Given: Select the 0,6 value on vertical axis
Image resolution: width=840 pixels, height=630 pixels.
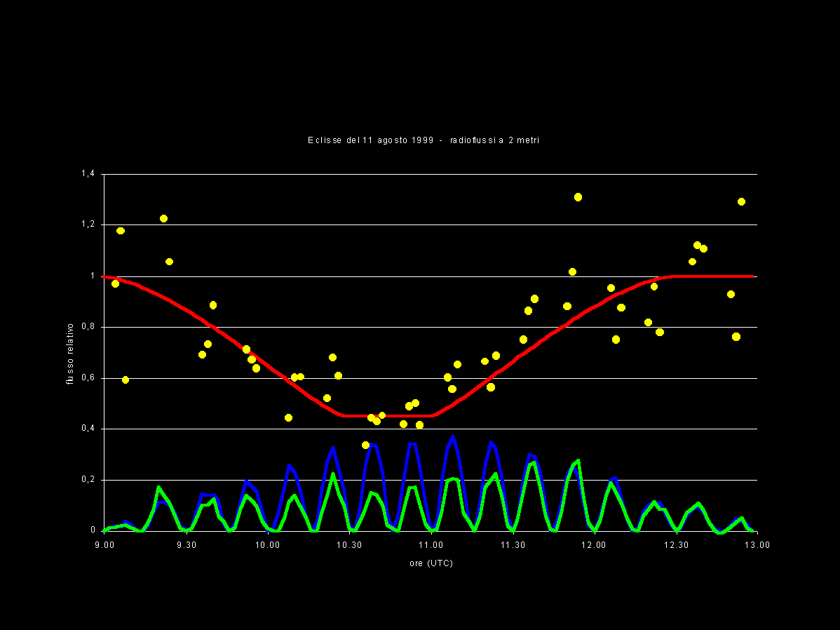Looking at the screenshot, I should 88,378.
